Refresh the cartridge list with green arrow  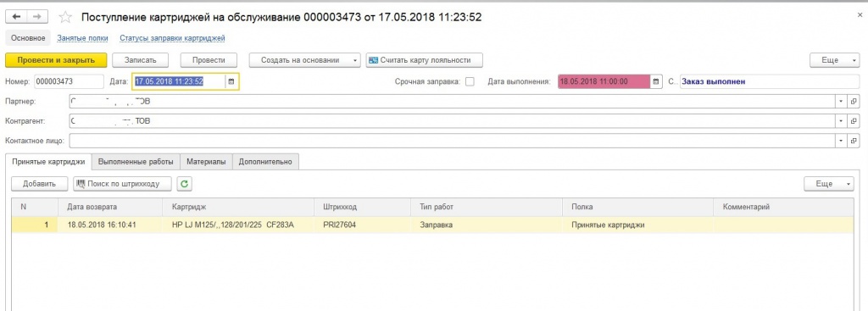click(x=184, y=184)
